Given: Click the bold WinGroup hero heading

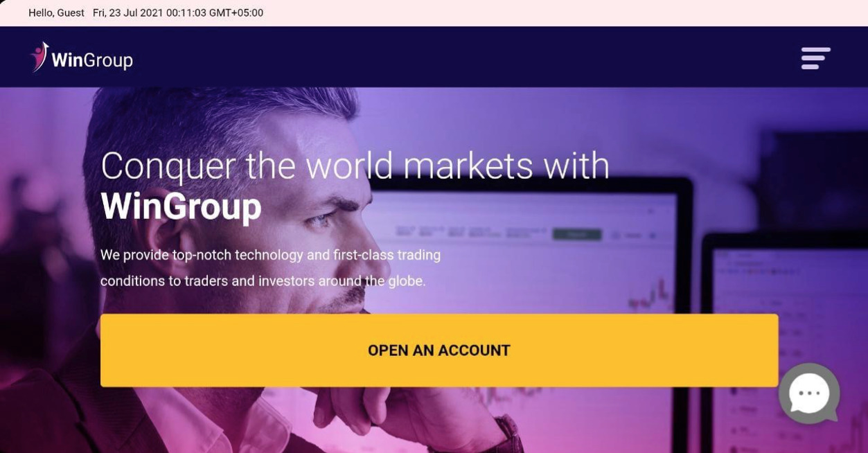Looking at the screenshot, I should (181, 206).
